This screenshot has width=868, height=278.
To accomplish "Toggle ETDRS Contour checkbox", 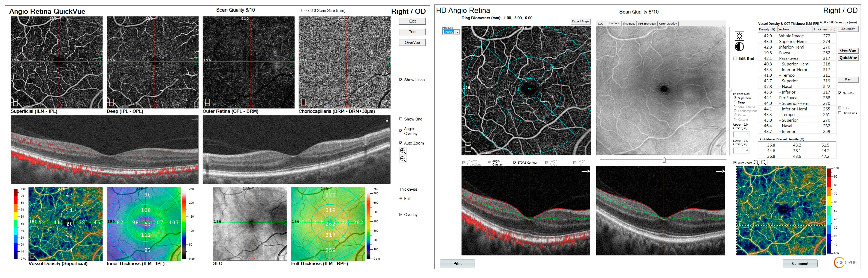I will tap(514, 163).
